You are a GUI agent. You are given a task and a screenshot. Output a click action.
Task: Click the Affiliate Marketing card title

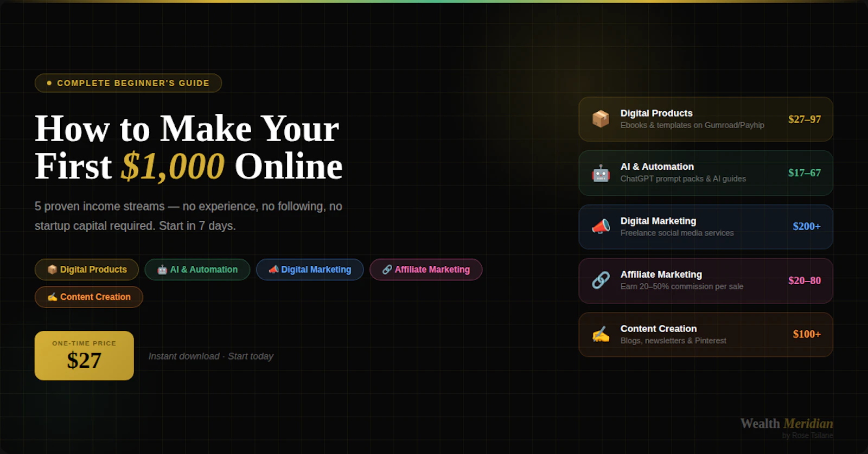(x=661, y=274)
